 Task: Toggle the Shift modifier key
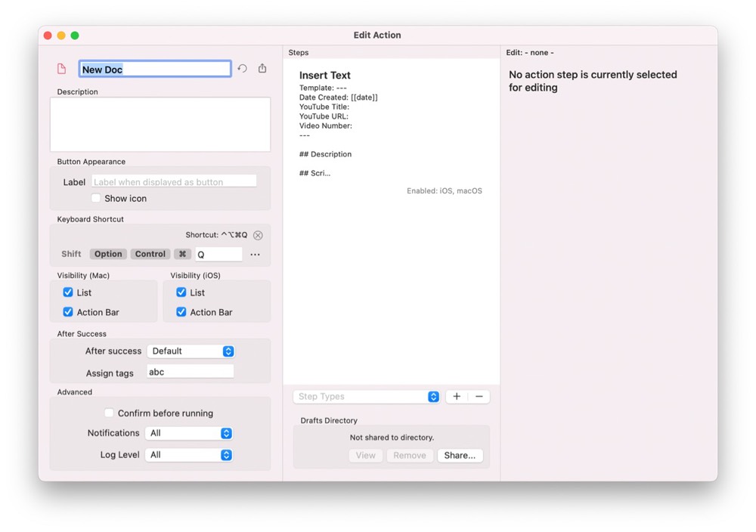(71, 254)
